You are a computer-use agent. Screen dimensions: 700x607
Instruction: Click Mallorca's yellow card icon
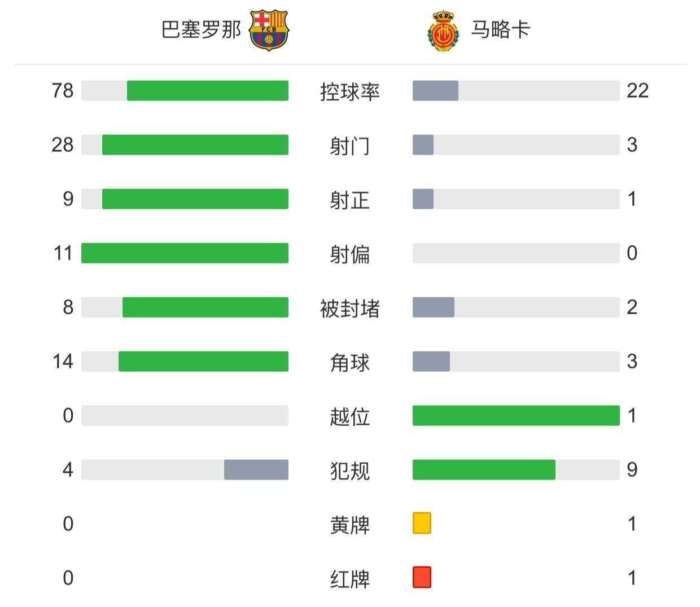click(422, 523)
